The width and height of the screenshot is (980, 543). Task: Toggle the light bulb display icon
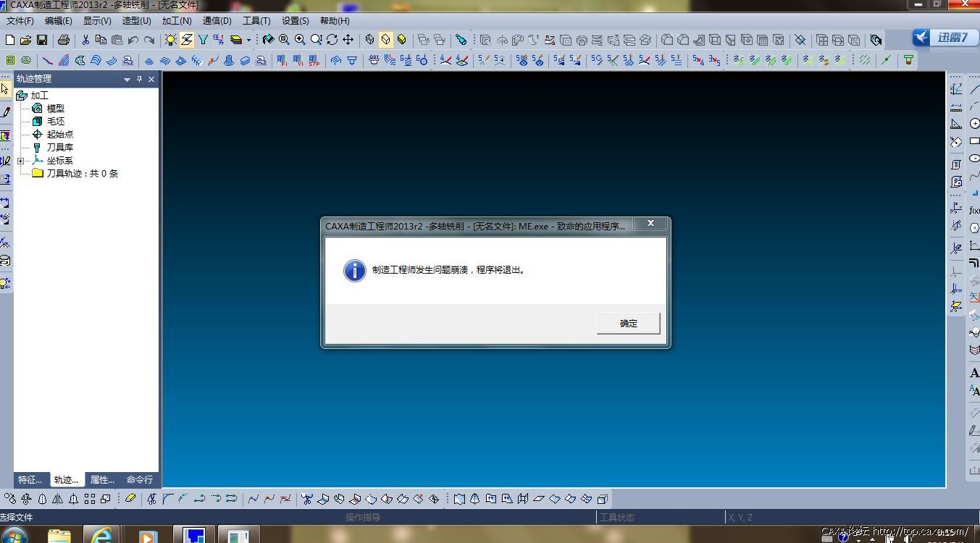click(170, 40)
